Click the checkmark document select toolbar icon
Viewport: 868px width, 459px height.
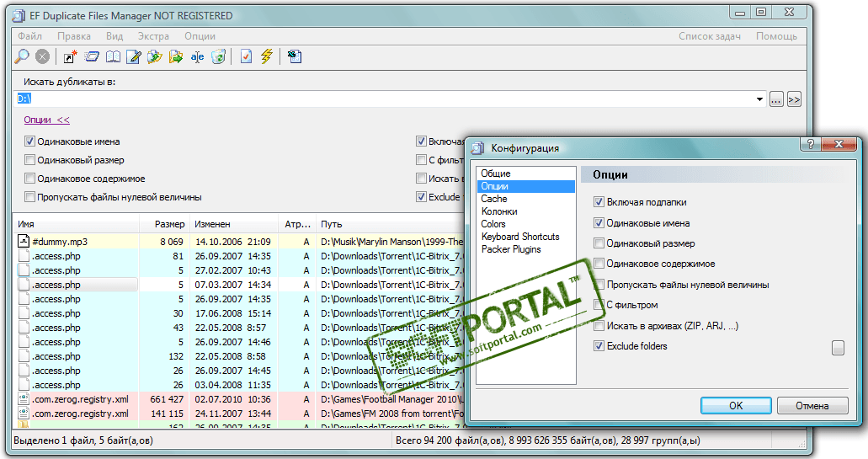coord(247,56)
